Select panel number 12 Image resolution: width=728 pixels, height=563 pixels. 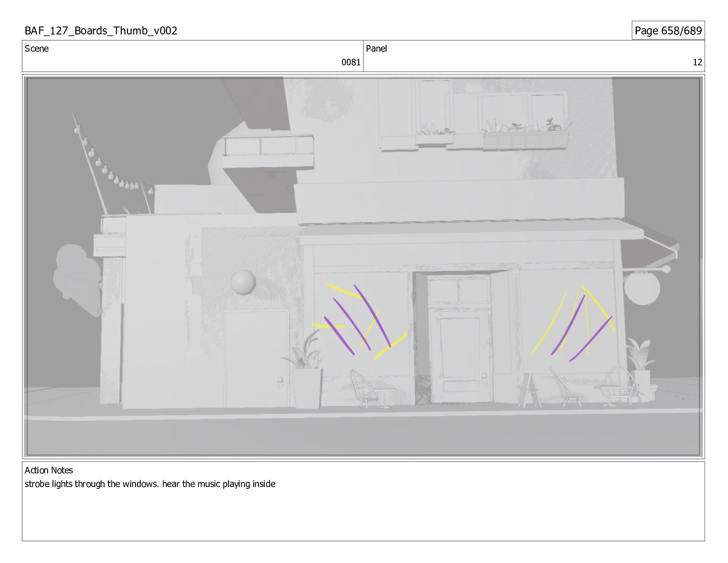(697, 62)
